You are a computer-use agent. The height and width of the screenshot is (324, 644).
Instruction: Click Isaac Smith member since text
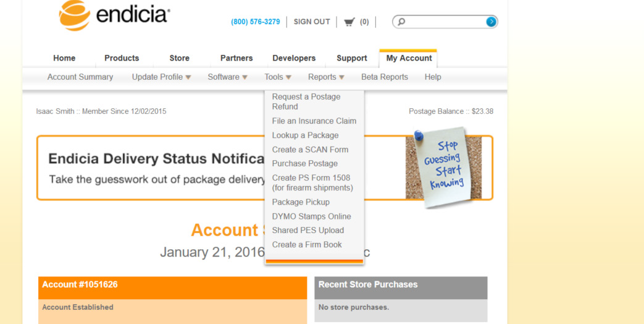pyautogui.click(x=101, y=111)
